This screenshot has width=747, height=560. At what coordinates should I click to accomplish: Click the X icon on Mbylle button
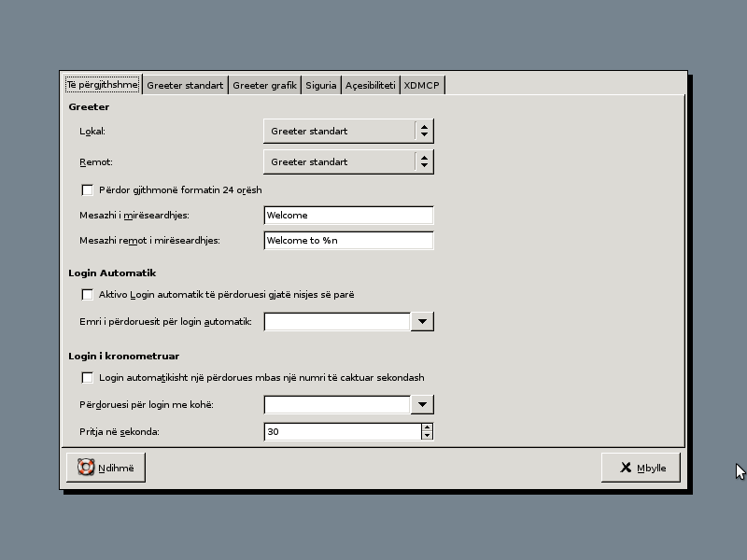[x=626, y=468]
